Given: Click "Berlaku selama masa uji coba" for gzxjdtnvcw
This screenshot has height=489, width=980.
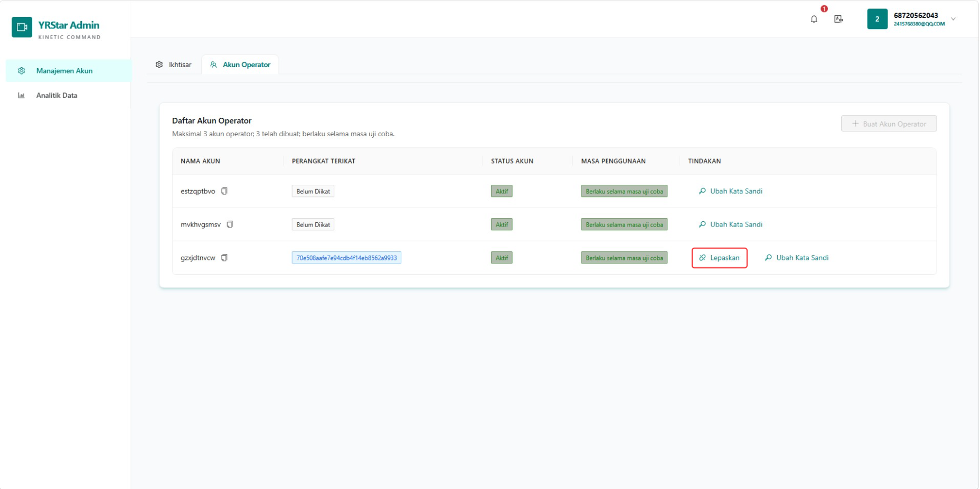Looking at the screenshot, I should 624,258.
